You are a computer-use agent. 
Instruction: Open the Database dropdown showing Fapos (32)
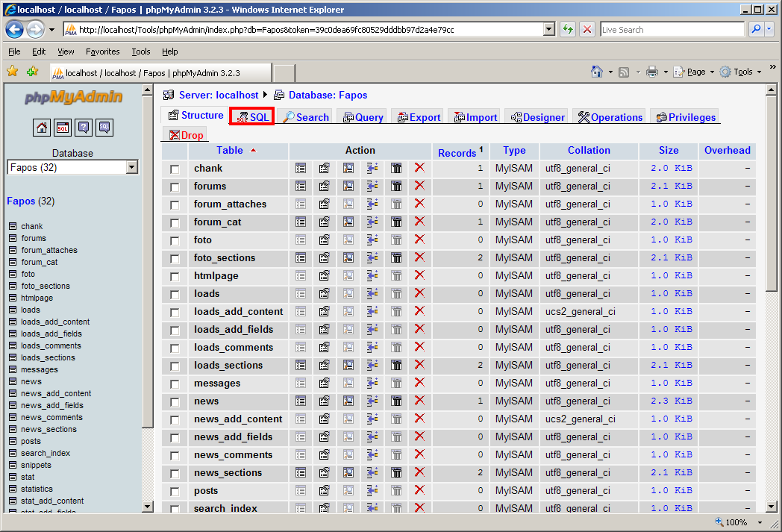(x=72, y=168)
